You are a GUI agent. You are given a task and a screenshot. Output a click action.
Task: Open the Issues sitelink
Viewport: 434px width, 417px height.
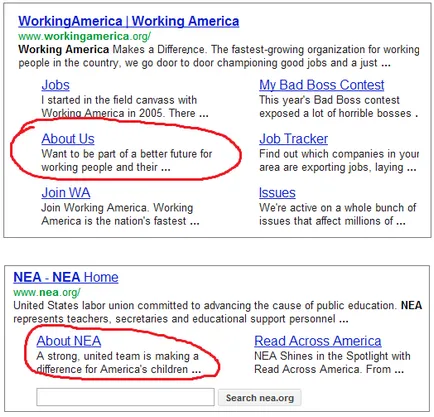click(277, 193)
